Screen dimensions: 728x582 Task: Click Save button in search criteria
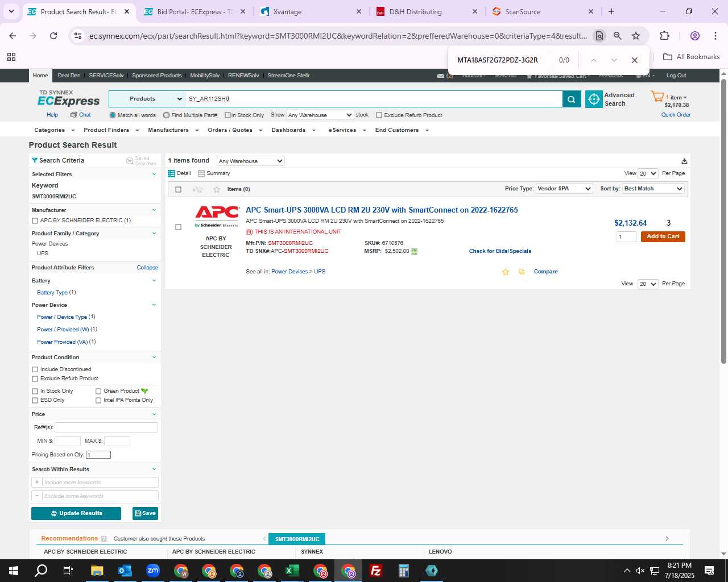pos(145,513)
